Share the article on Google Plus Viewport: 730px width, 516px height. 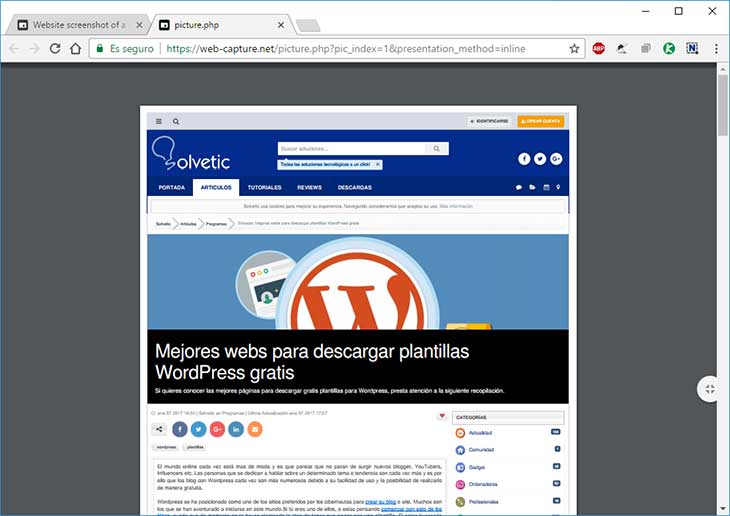[x=217, y=429]
